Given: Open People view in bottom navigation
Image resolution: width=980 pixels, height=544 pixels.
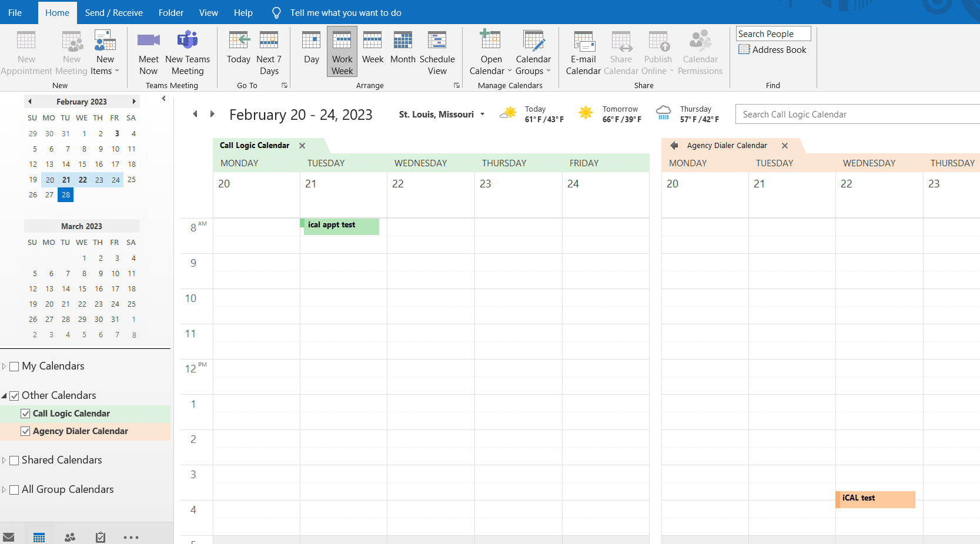Looking at the screenshot, I should click(70, 537).
